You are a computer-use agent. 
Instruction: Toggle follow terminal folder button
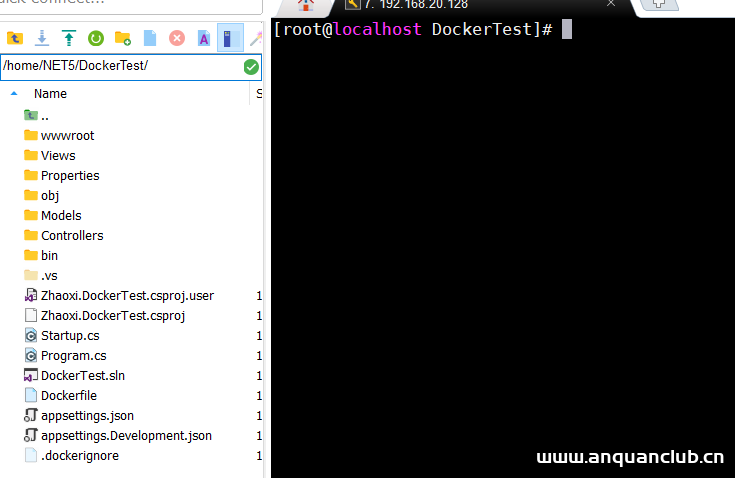230,38
